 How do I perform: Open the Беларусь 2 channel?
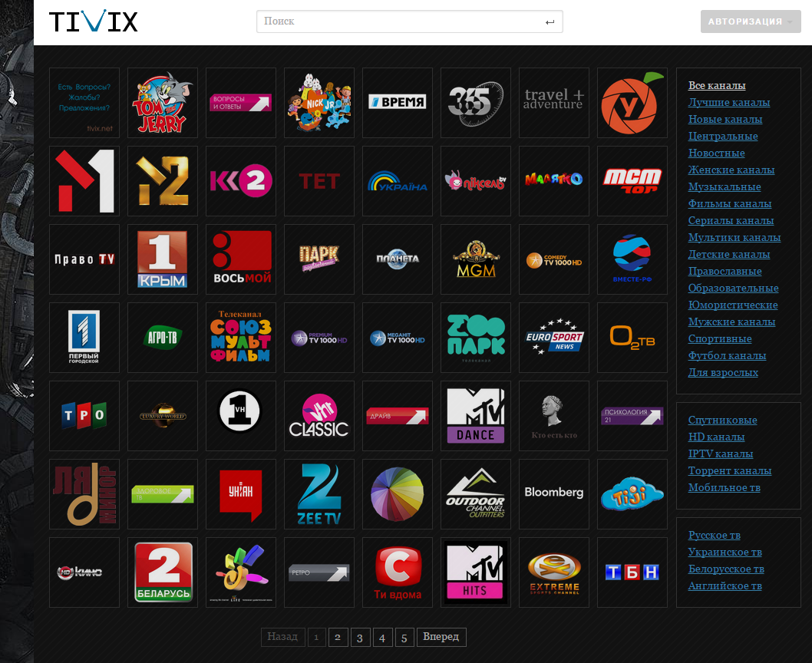(x=162, y=572)
